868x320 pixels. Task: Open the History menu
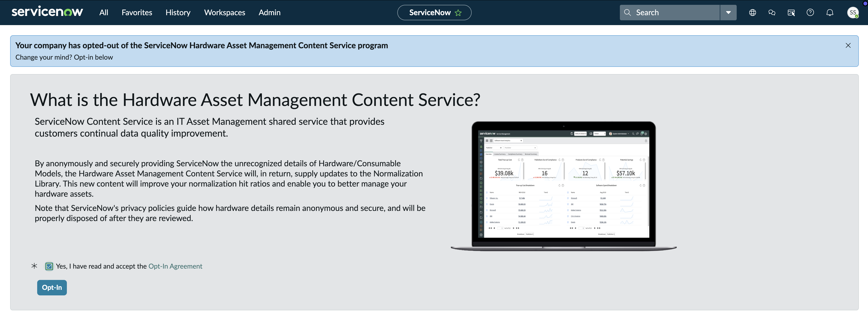coord(178,13)
